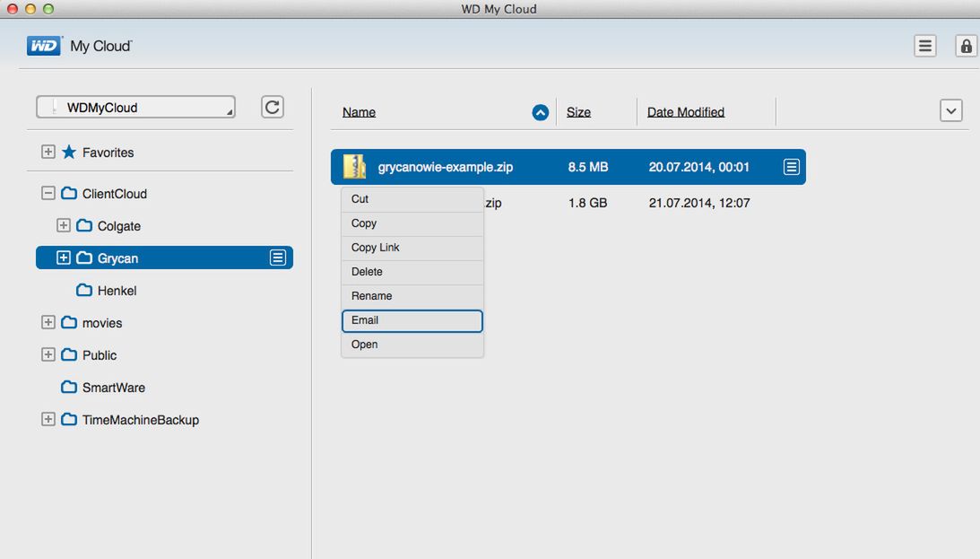Select Copy Link in the context menu
Screen dimensions: 980x559
pos(412,248)
